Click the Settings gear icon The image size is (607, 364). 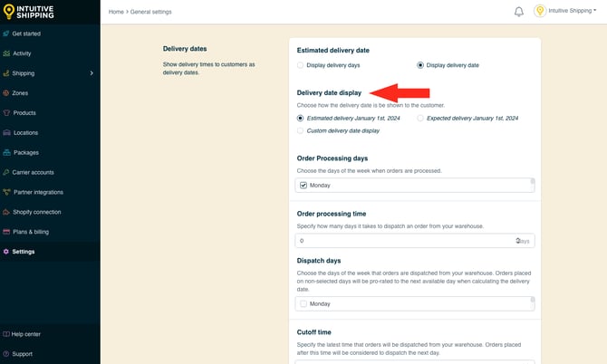5,252
